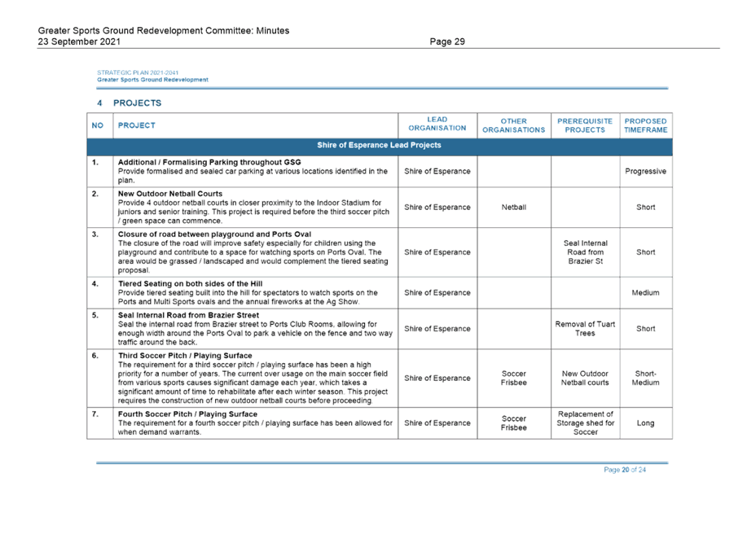Viewport: 756px width, 534px height.
Task: Click the 'Other Organisations' column header
Action: pos(513,125)
